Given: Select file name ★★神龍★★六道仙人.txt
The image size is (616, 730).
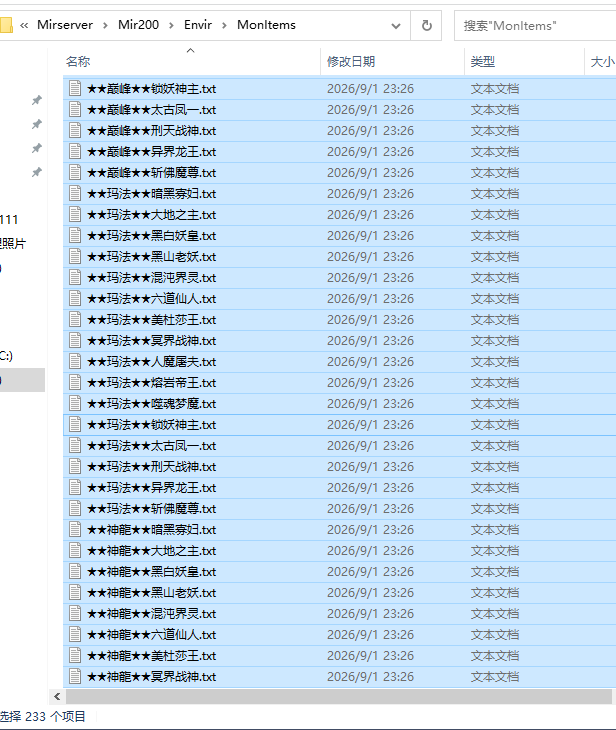Looking at the screenshot, I should click(151, 635).
